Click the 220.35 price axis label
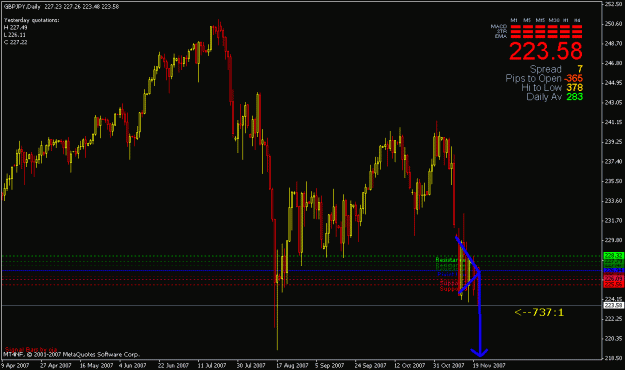625x370 pixels. pos(613,339)
